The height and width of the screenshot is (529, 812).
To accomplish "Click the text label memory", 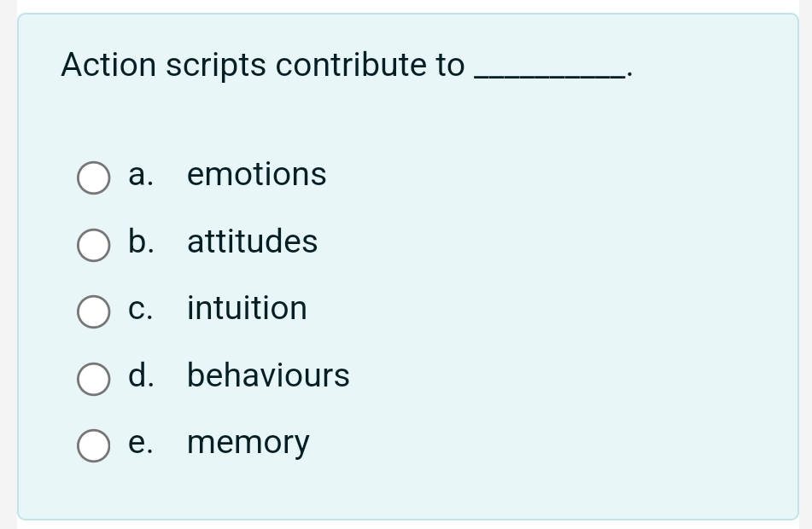I will point(248,443).
